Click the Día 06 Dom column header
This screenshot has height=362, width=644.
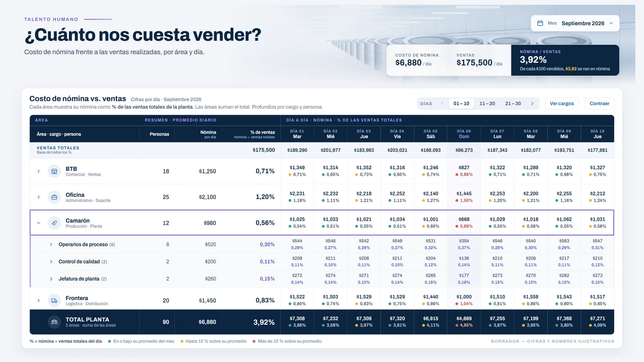point(464,134)
